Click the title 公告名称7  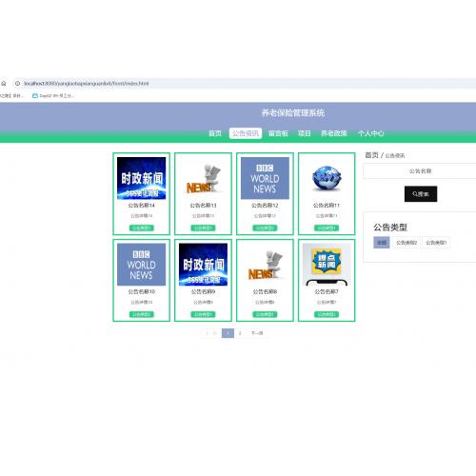click(x=327, y=291)
